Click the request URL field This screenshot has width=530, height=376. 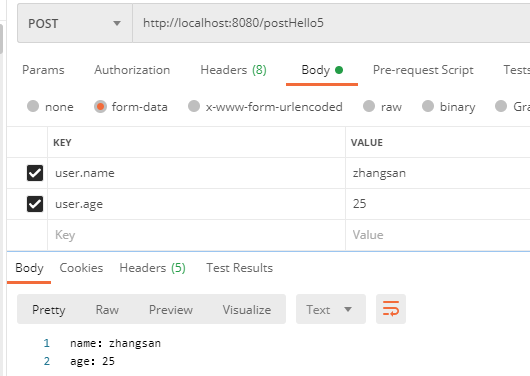point(331,23)
